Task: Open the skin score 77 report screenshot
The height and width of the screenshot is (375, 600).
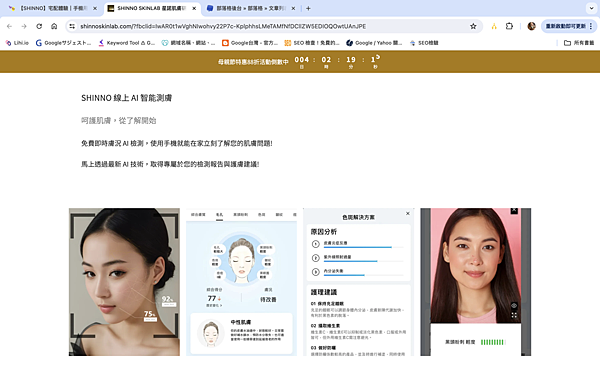Action: coord(241,282)
